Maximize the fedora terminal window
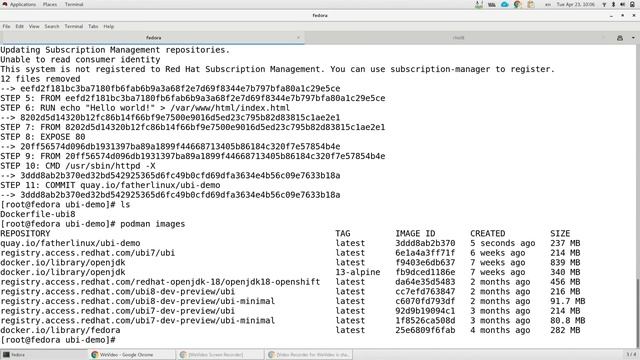Image resolution: width=640 pixels, height=360 pixels. pyautogui.click(x=622, y=16)
